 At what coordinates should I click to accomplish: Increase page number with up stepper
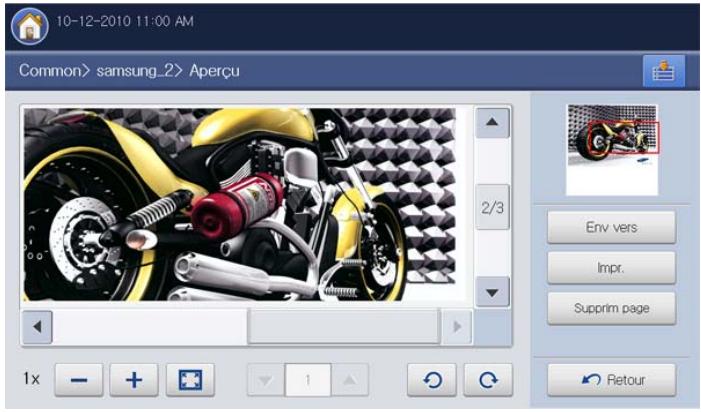[x=350, y=380]
